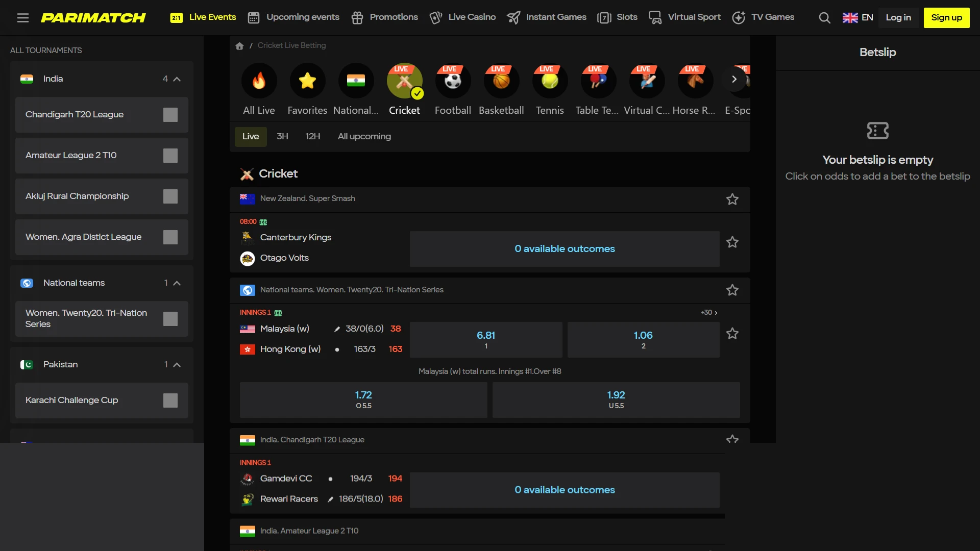The image size is (980, 551).
Task: Select the All upcoming tab
Action: pos(364,137)
